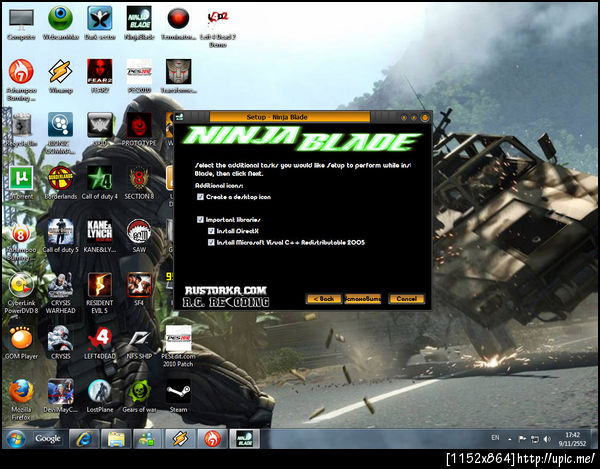This screenshot has height=469, width=600.
Task: Open the PESEdit.com 2010 Patch icon
Action: [x=178, y=347]
